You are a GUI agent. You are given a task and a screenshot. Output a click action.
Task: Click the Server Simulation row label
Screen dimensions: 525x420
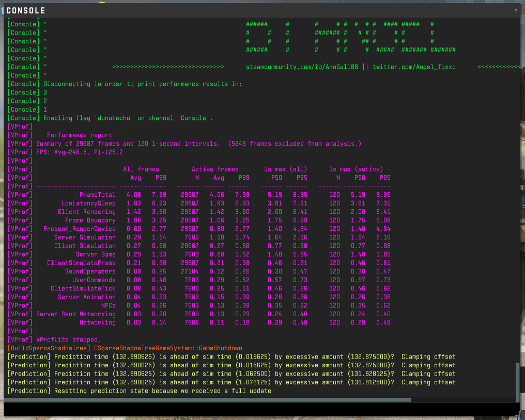[85, 237]
